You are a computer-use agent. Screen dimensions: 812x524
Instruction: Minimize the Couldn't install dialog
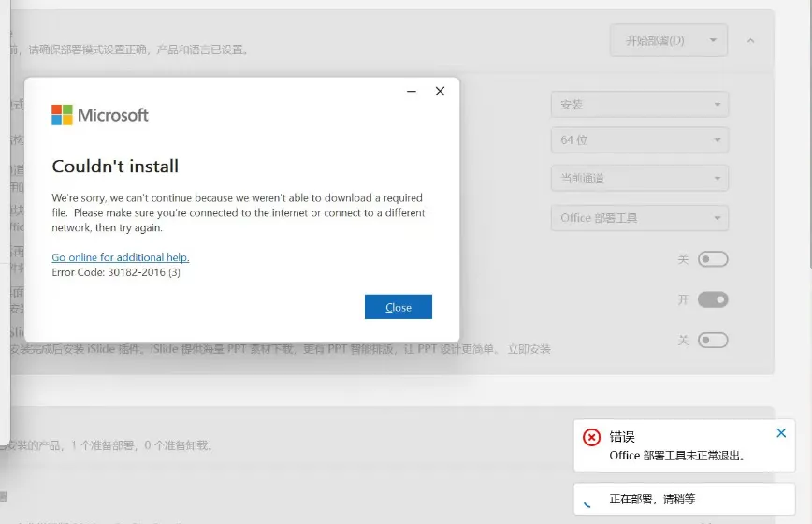point(412,91)
